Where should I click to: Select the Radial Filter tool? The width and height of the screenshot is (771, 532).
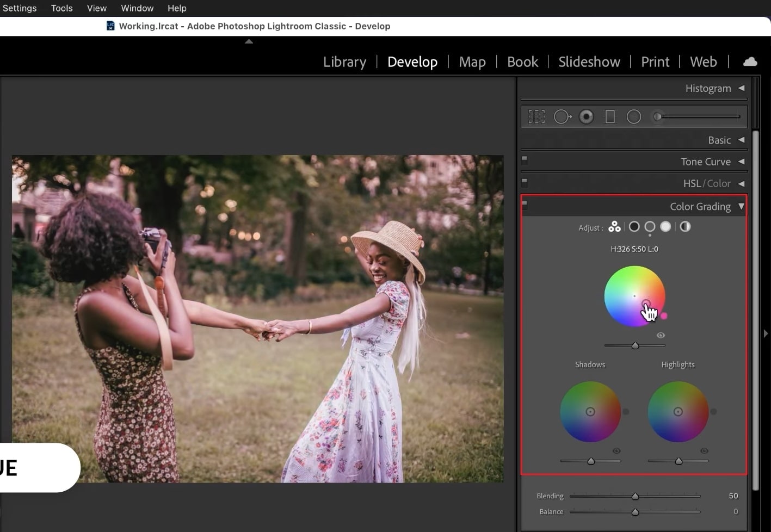633,116
